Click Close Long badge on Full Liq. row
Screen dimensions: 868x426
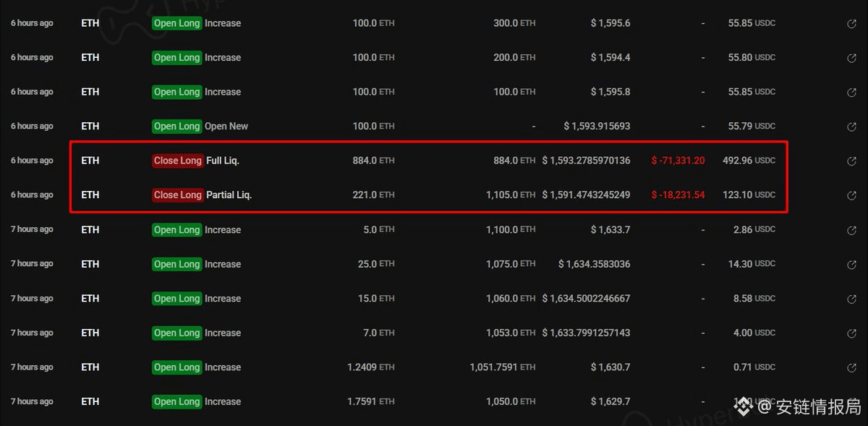coord(177,161)
